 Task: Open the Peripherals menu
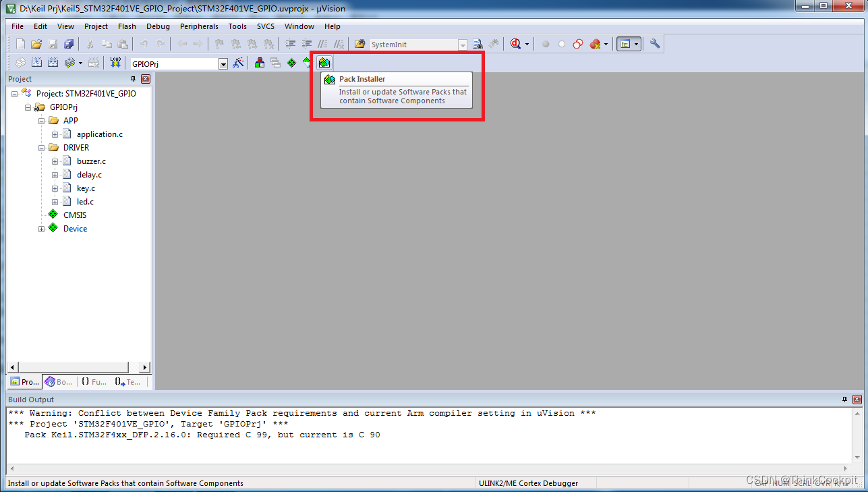tap(199, 26)
